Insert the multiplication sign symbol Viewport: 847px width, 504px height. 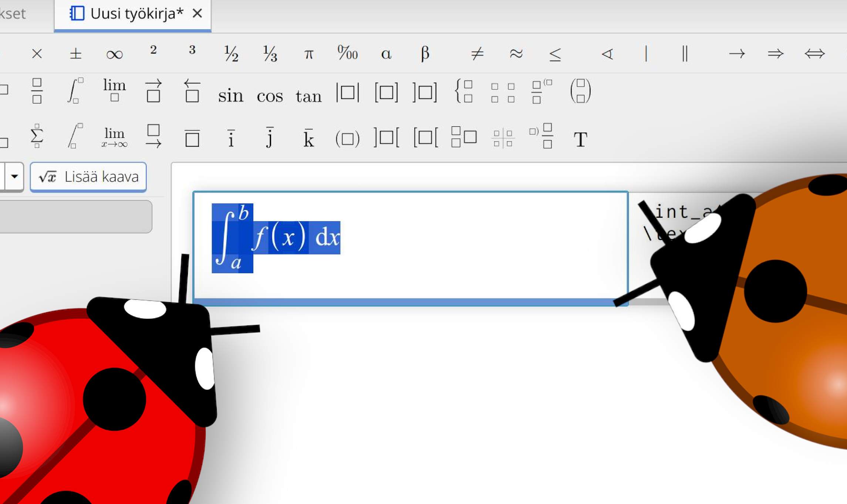tap(37, 54)
